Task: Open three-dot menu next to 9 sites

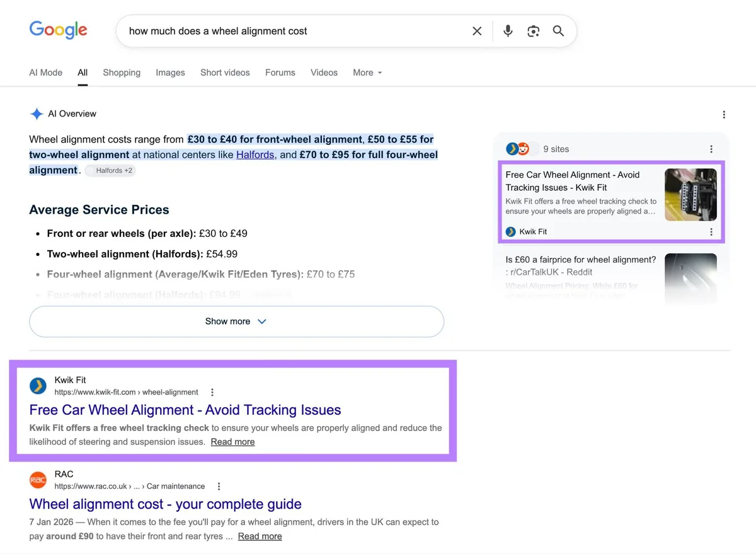Action: (711, 149)
